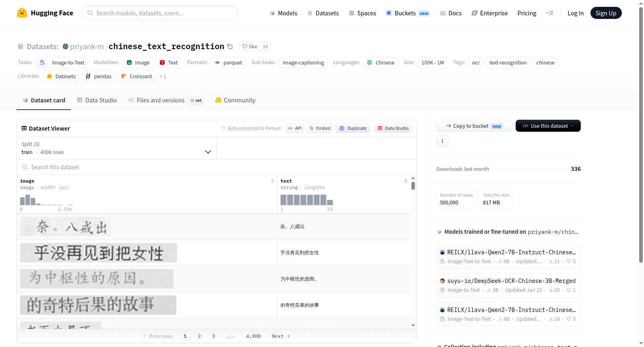
Task: Expand the Split train dropdown
Action: (116, 148)
